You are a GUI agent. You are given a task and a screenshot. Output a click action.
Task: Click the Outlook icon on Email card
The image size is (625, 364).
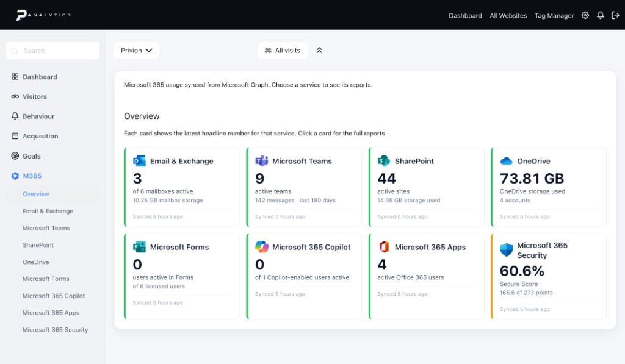tap(139, 161)
